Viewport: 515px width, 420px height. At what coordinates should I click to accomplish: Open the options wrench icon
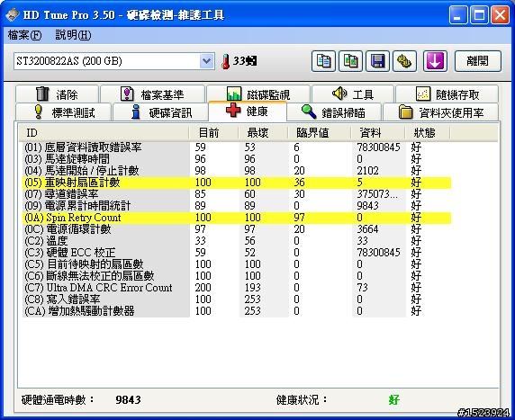404,61
